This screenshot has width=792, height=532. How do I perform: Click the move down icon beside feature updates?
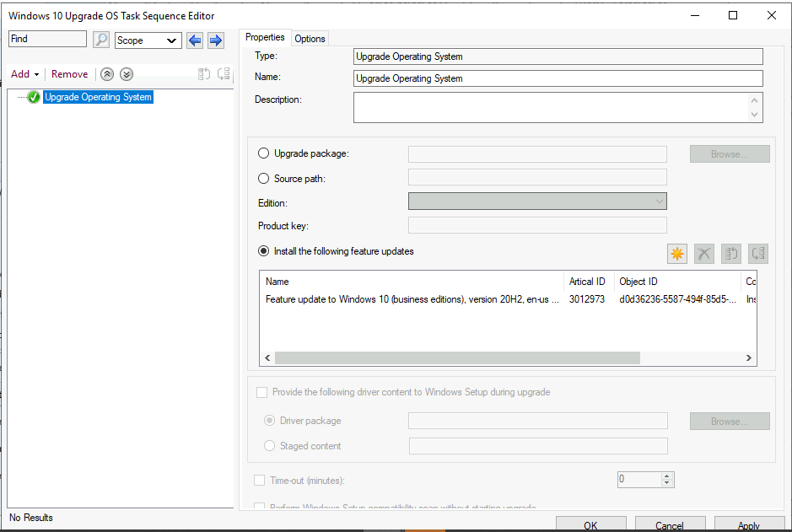(x=758, y=254)
